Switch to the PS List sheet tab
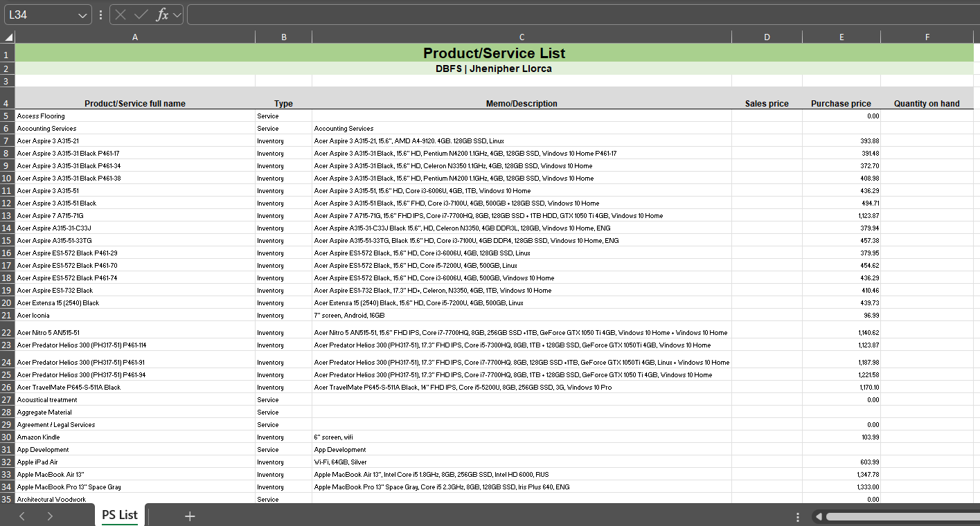This screenshot has height=526, width=980. coord(120,515)
